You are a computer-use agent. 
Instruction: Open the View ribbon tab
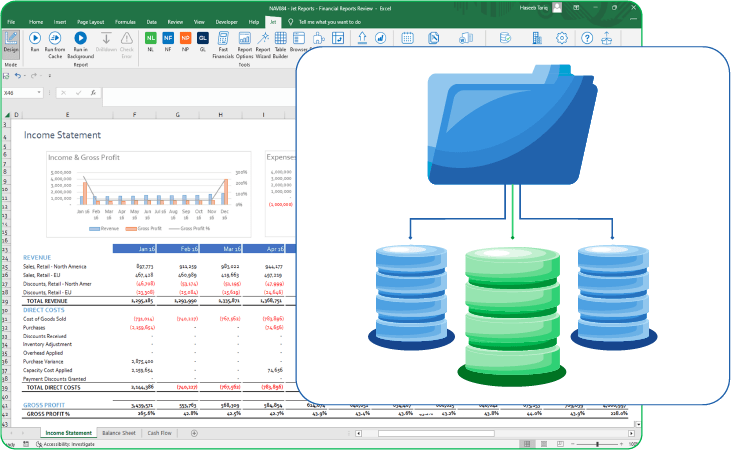coord(199,22)
